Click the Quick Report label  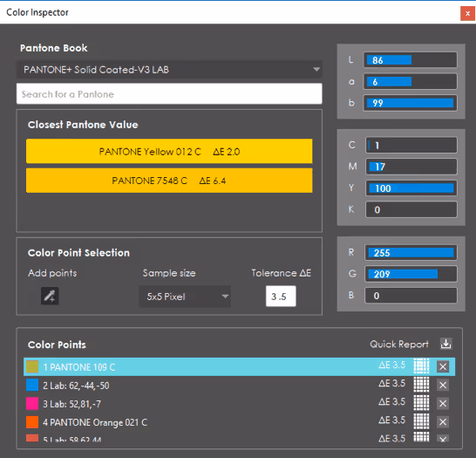click(399, 344)
